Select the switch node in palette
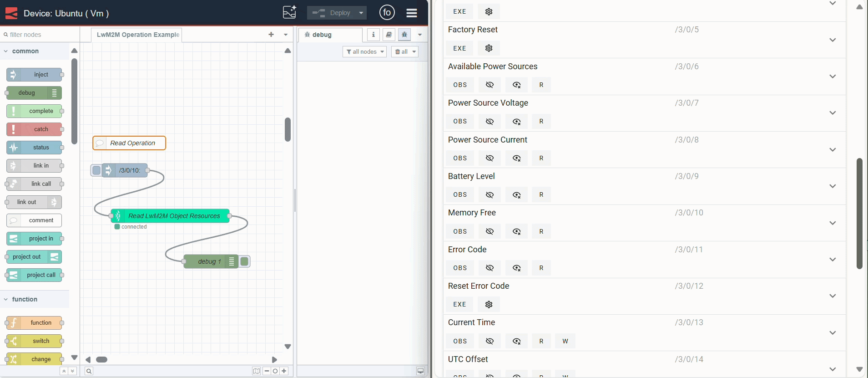Viewport: 868px width, 378px height. click(x=35, y=341)
